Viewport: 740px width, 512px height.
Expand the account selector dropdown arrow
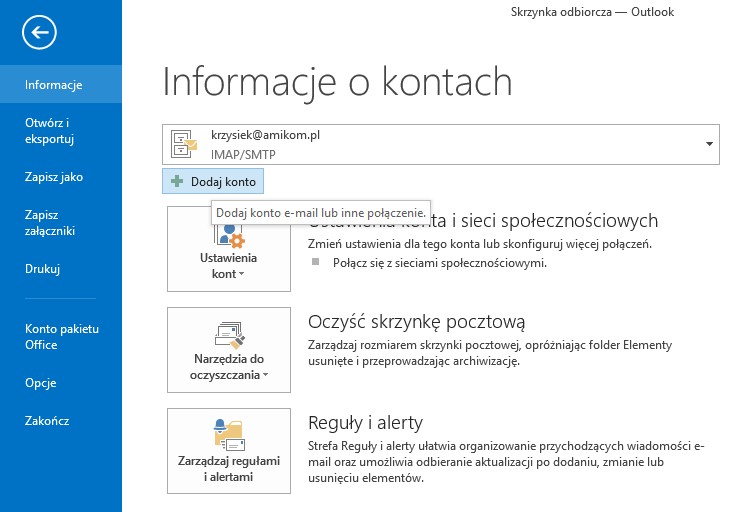pyautogui.click(x=709, y=144)
